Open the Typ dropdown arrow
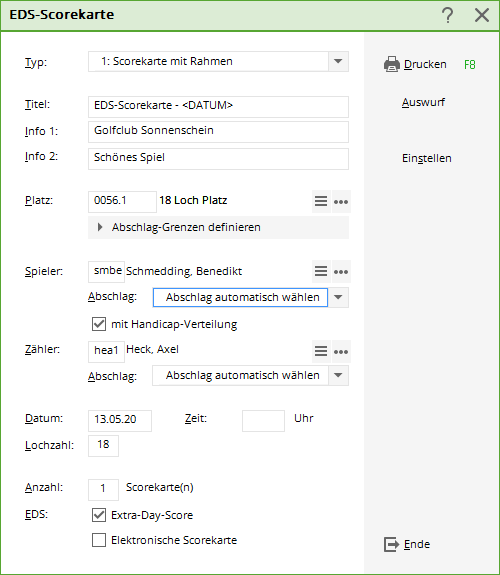Screen dimensions: 500x575 click(x=338, y=61)
